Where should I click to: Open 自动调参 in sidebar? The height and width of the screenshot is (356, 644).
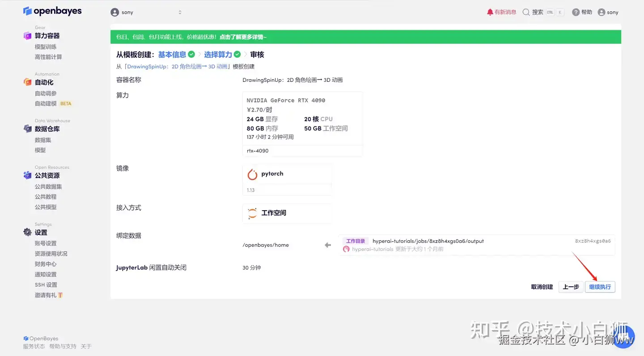[46, 93]
